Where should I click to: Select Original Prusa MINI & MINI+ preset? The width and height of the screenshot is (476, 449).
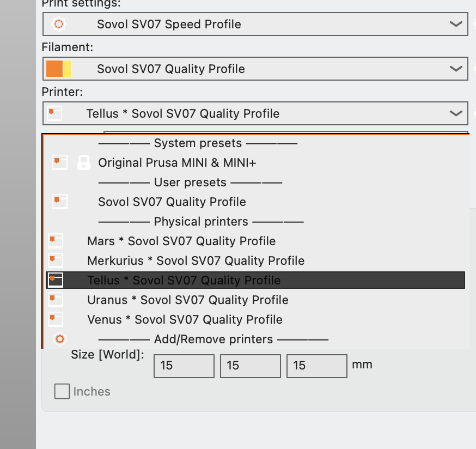pos(255,162)
